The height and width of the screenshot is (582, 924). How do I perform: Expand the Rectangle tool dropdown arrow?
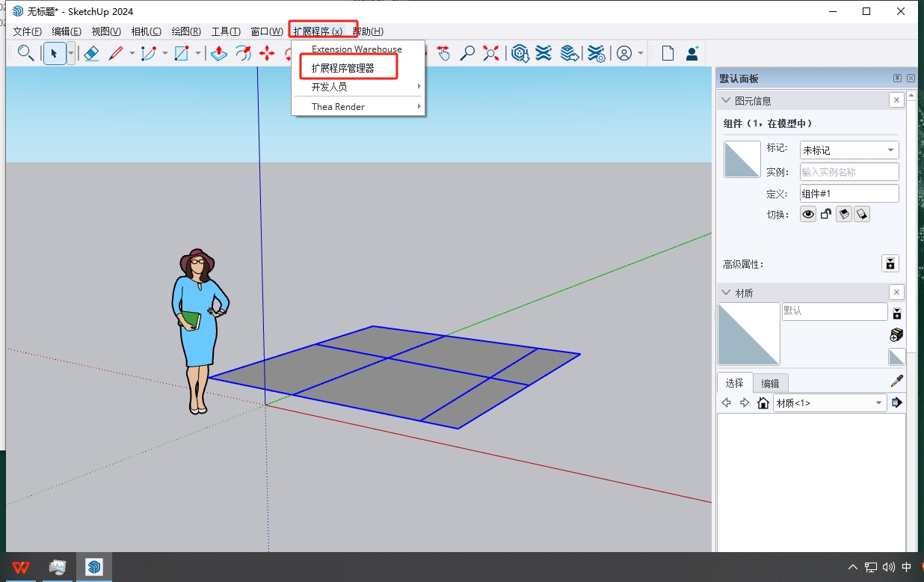[x=198, y=53]
